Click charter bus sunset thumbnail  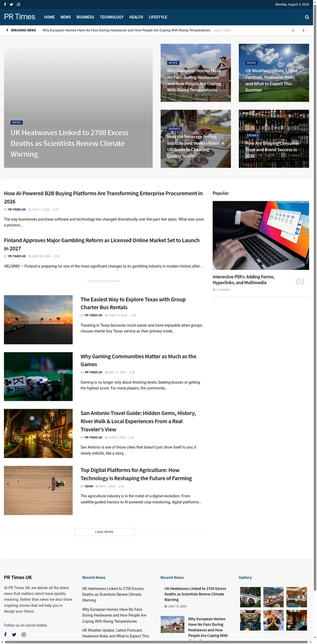point(38,320)
